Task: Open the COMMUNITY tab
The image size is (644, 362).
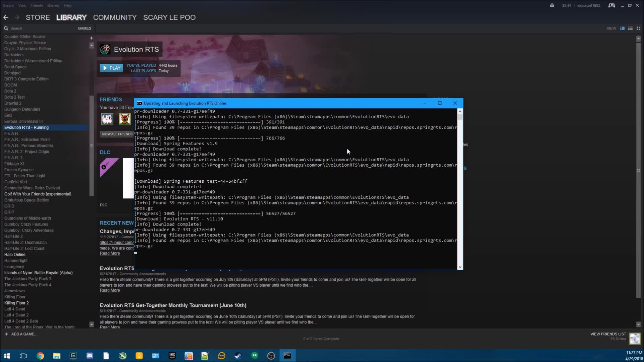Action: coord(115,17)
